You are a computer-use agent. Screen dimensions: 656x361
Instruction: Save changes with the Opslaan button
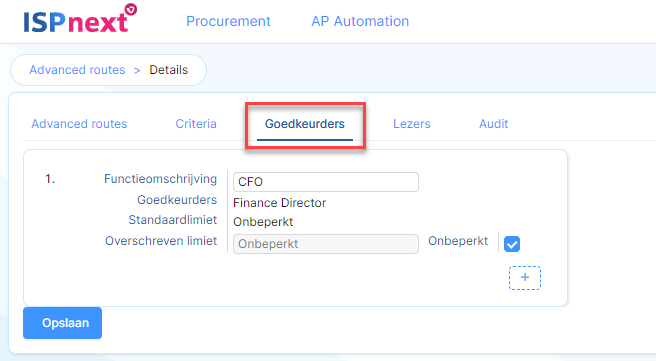coord(62,323)
